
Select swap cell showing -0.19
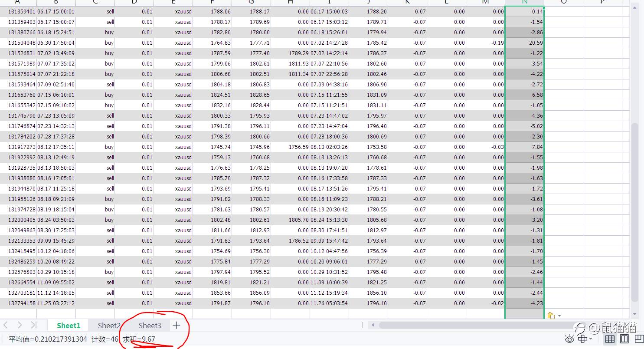point(485,43)
